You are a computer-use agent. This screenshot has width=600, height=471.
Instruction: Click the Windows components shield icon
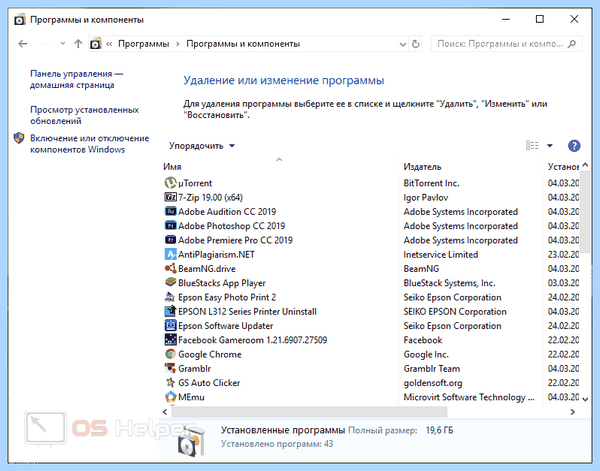click(x=19, y=138)
